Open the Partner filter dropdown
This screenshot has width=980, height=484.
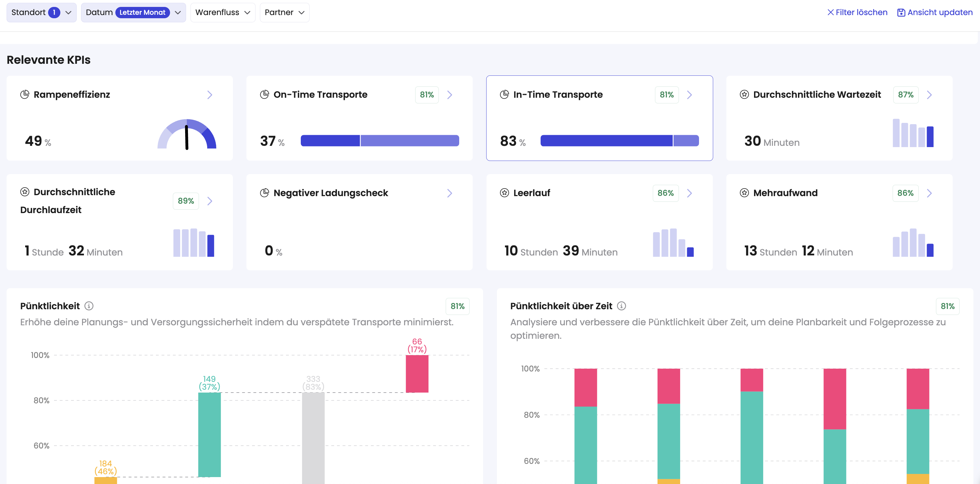[284, 13]
